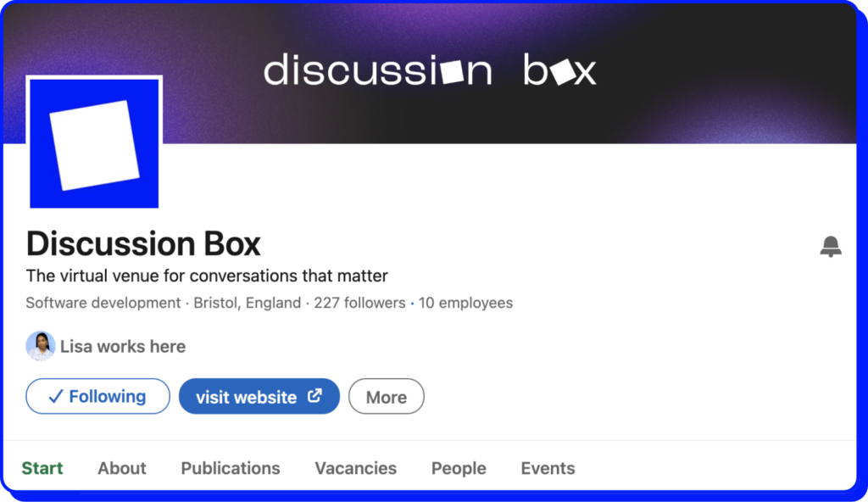Click the notification bell icon
The width and height of the screenshot is (868, 502).
[831, 247]
